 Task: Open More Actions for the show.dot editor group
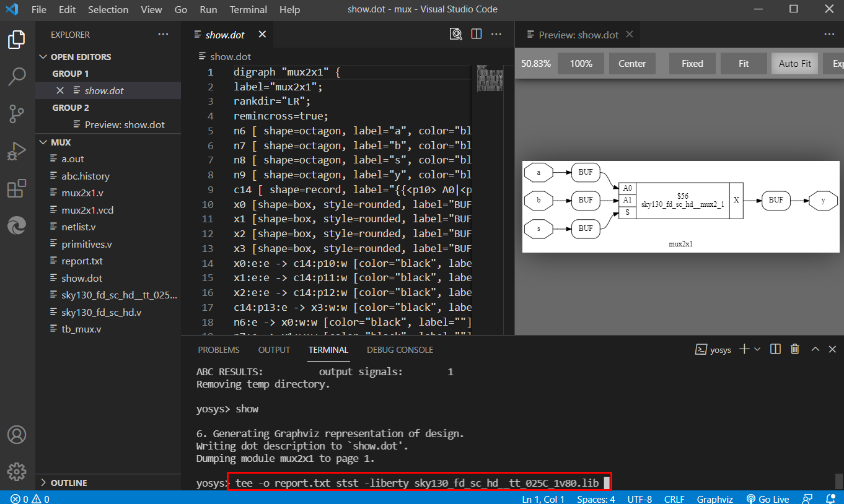pyautogui.click(x=496, y=34)
